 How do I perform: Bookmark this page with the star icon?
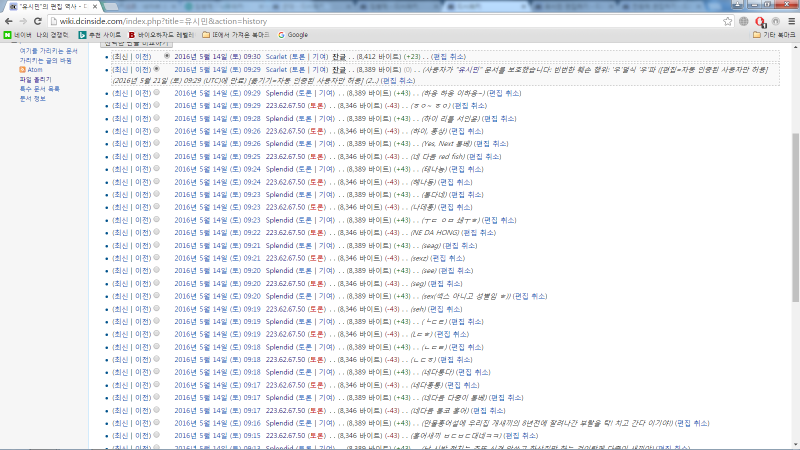click(728, 21)
